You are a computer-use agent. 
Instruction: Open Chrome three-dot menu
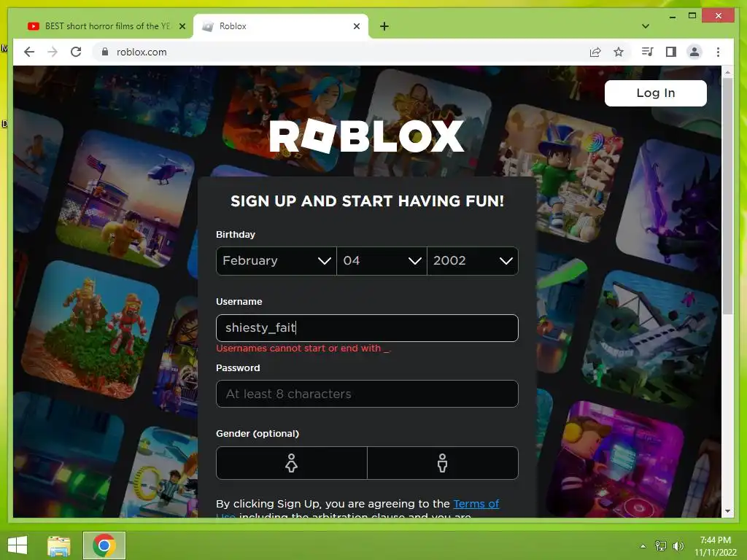pos(718,52)
